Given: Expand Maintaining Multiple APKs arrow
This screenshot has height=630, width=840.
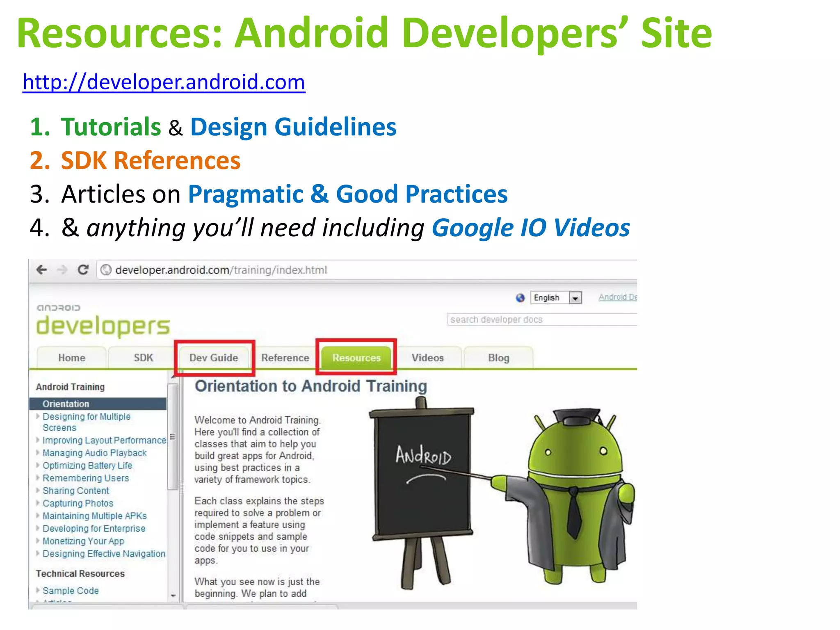Looking at the screenshot, I should (x=38, y=516).
